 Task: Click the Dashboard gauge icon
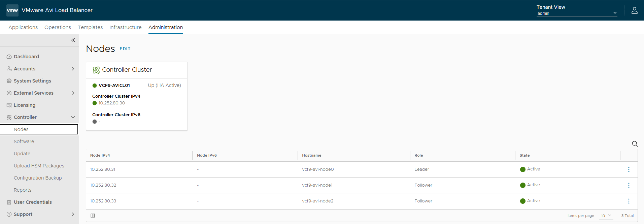click(9, 57)
